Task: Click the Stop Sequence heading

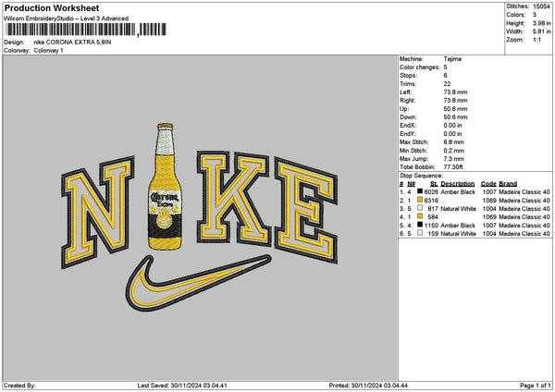Action: 422,174
